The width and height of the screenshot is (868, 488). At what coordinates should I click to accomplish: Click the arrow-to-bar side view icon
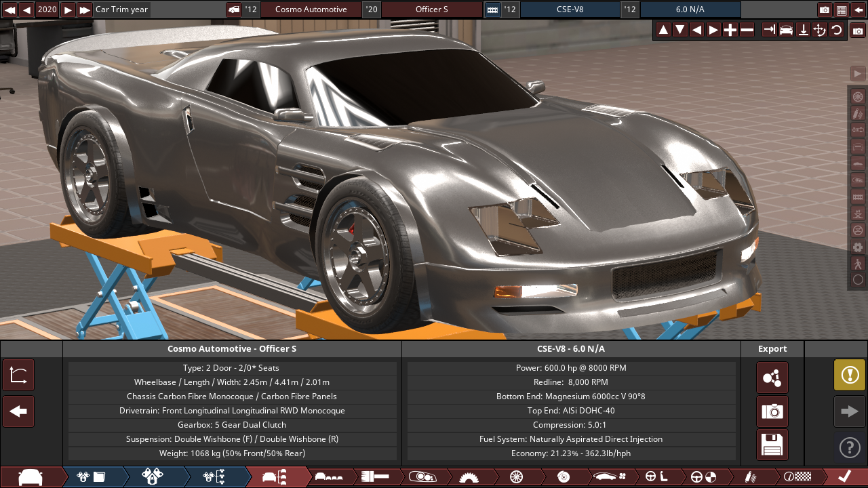coord(770,30)
